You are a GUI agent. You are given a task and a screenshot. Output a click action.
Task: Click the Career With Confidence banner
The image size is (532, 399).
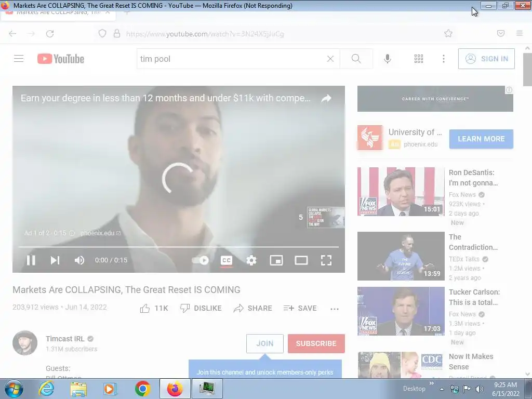pyautogui.click(x=435, y=99)
